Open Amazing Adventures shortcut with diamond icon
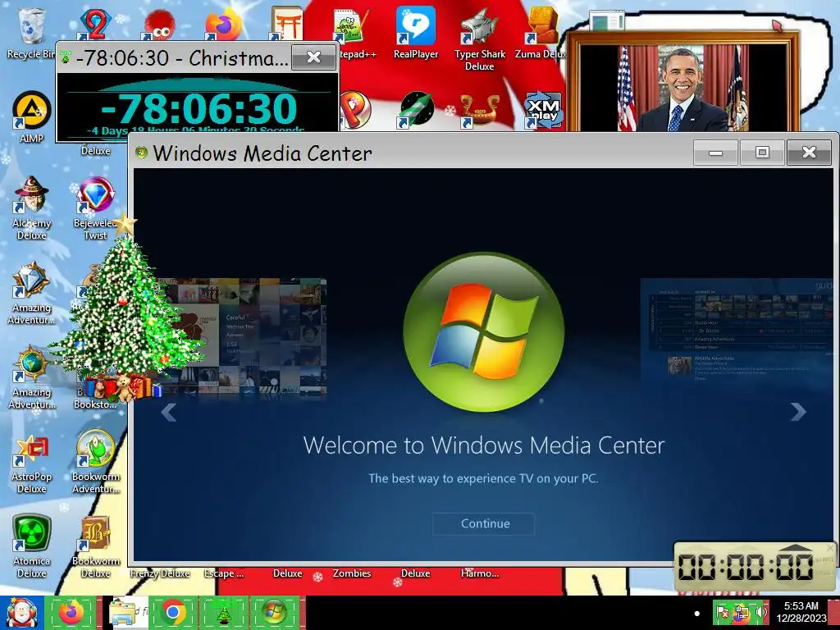 click(32, 293)
